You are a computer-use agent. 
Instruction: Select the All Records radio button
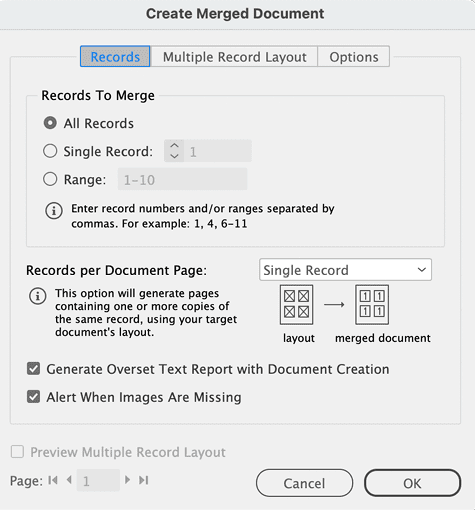click(50, 123)
